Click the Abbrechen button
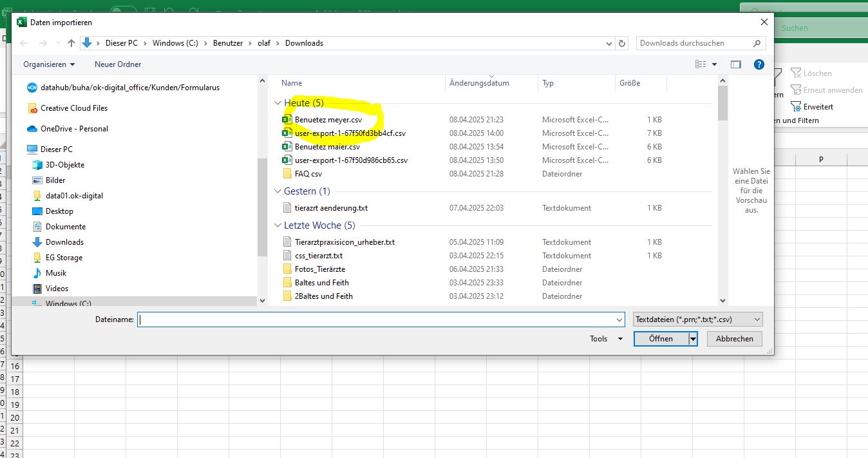Viewport: 868px width, 458px height. pyautogui.click(x=734, y=339)
